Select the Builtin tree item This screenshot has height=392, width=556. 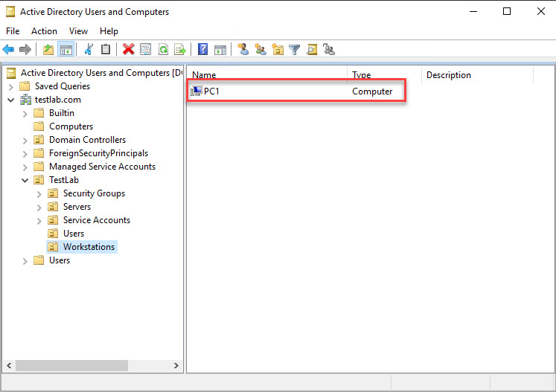tap(61, 113)
